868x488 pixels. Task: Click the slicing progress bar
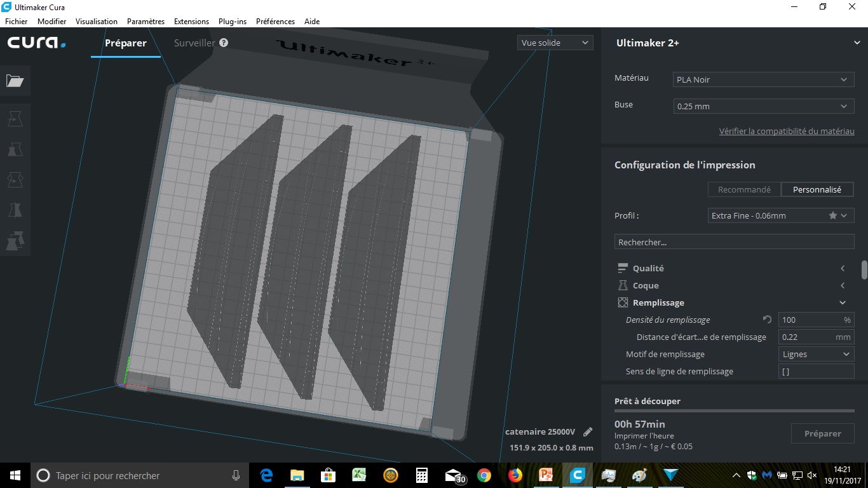point(734,411)
